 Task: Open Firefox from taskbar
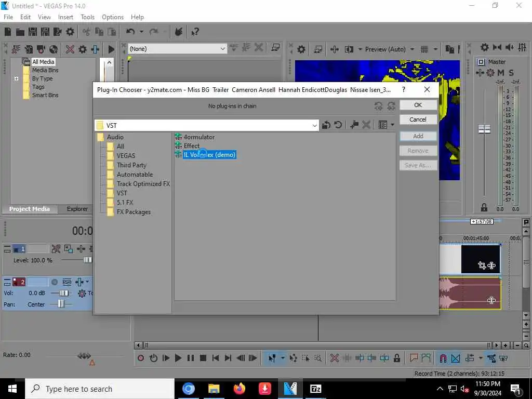[239, 389]
